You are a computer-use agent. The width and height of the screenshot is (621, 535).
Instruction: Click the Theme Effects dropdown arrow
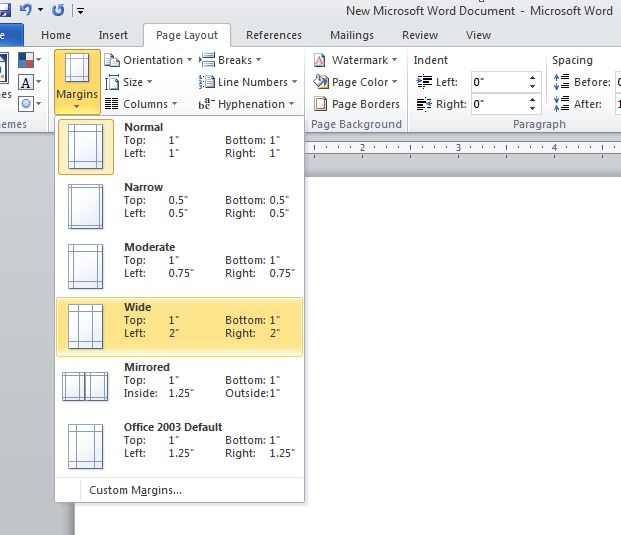click(x=39, y=104)
